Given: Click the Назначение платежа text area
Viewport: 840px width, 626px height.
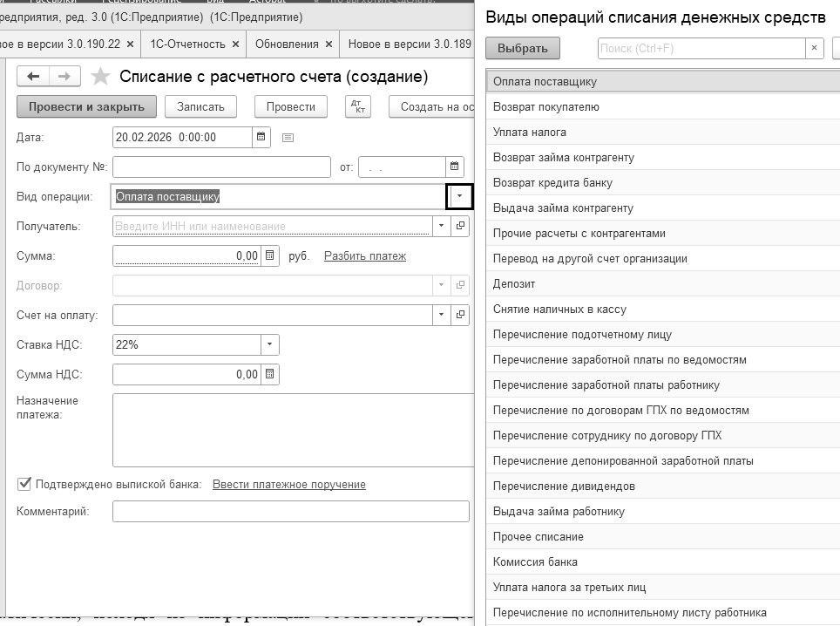Looking at the screenshot, I should click(x=294, y=430).
